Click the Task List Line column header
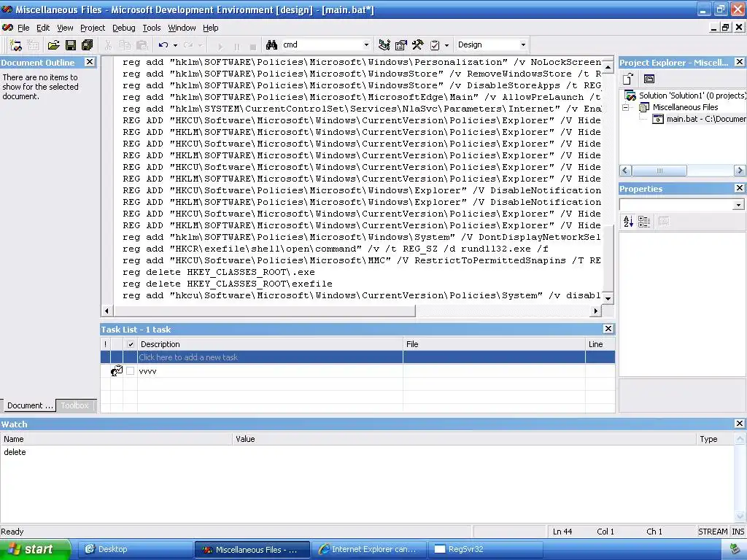 coord(600,344)
